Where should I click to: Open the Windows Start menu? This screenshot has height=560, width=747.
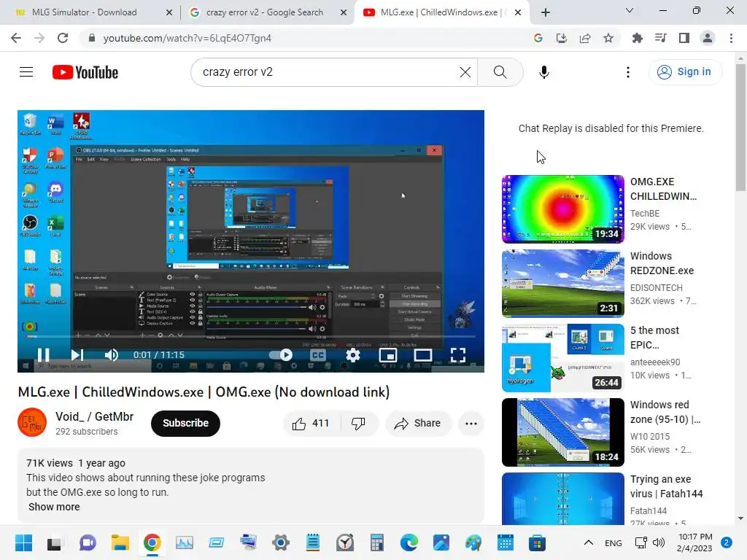[x=23, y=542]
